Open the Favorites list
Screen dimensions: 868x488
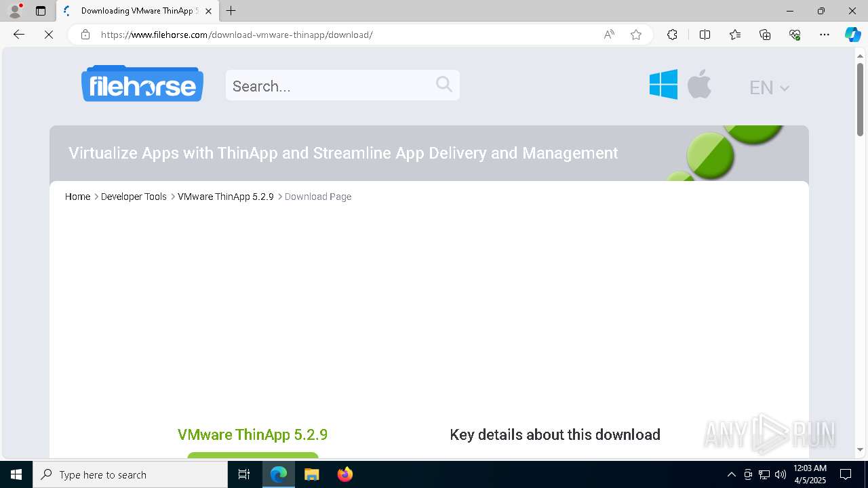[x=735, y=35]
